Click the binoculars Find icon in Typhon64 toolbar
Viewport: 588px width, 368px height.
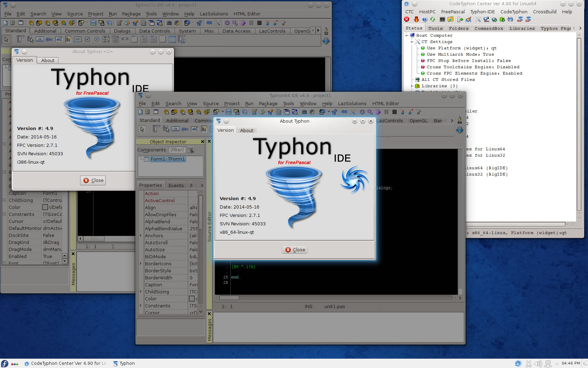pyautogui.click(x=304, y=112)
